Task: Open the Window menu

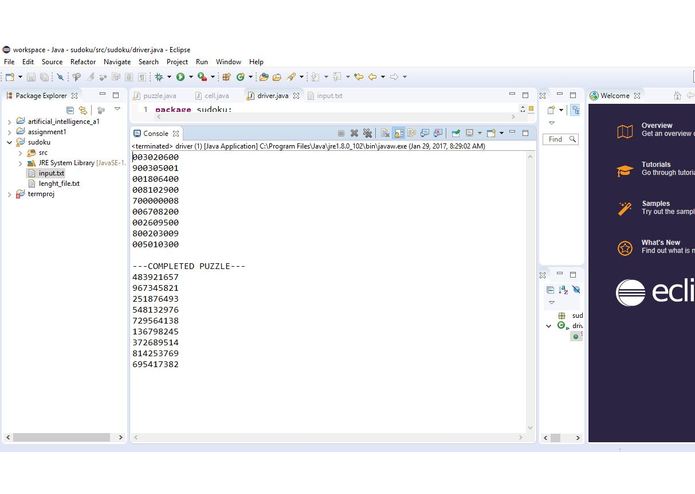Action: click(x=228, y=62)
